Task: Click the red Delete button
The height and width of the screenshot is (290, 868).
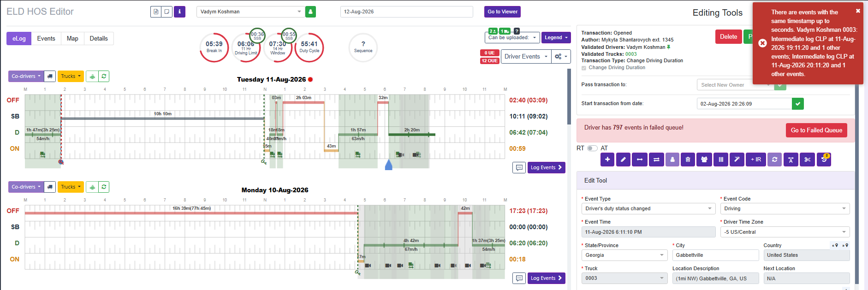Action: (x=728, y=37)
